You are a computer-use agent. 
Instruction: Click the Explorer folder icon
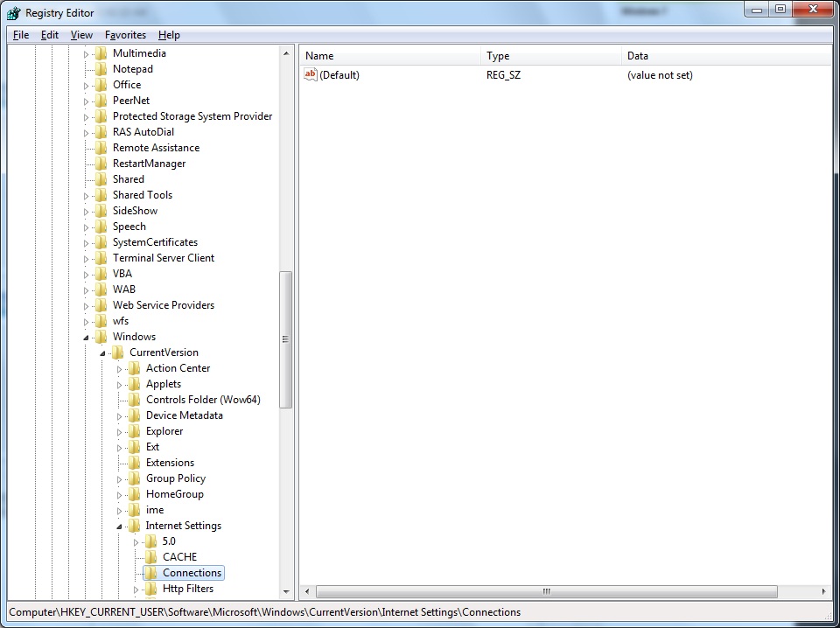point(135,431)
